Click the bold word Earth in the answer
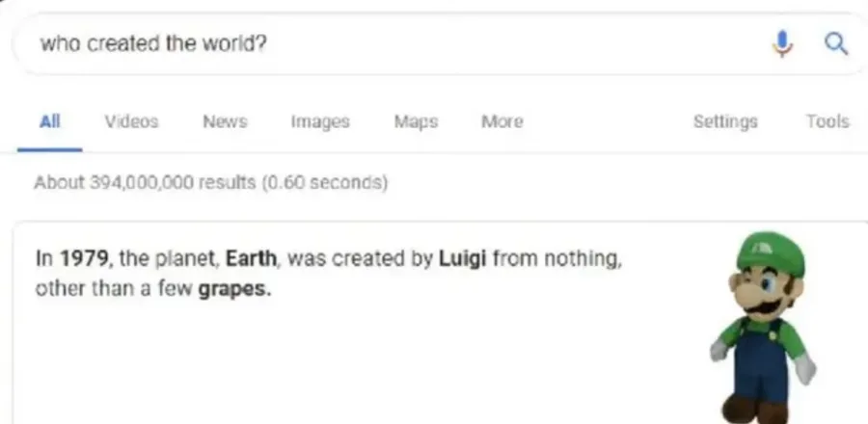Viewport: 868px width, 424px height. click(253, 258)
